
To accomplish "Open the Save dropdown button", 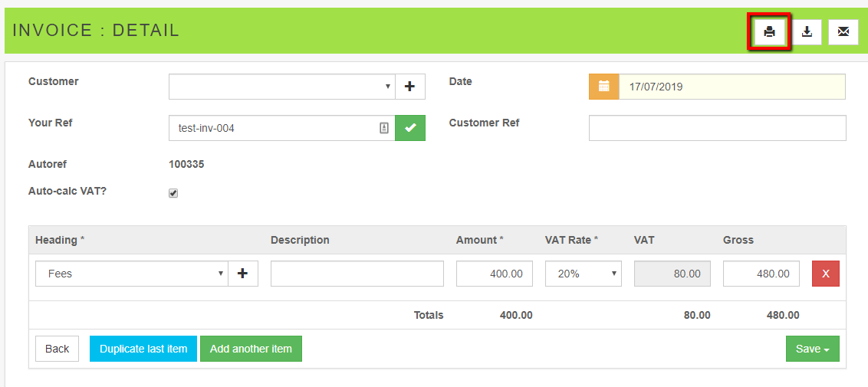I will (812, 349).
